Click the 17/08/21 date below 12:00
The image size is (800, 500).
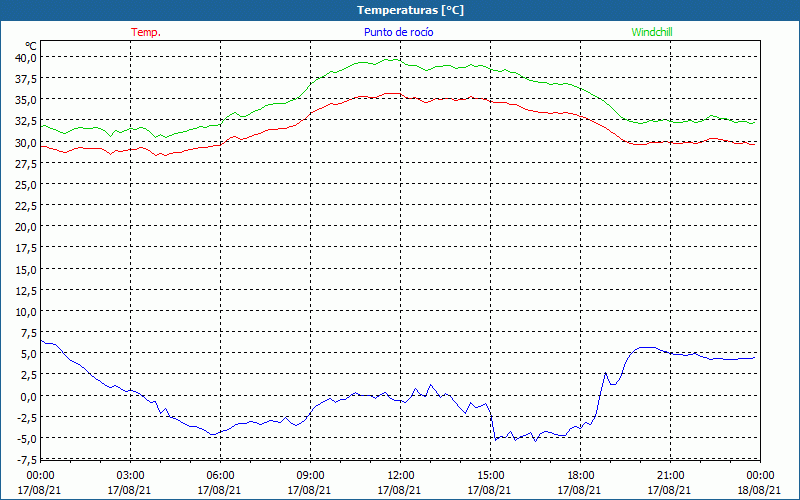pyautogui.click(x=399, y=490)
